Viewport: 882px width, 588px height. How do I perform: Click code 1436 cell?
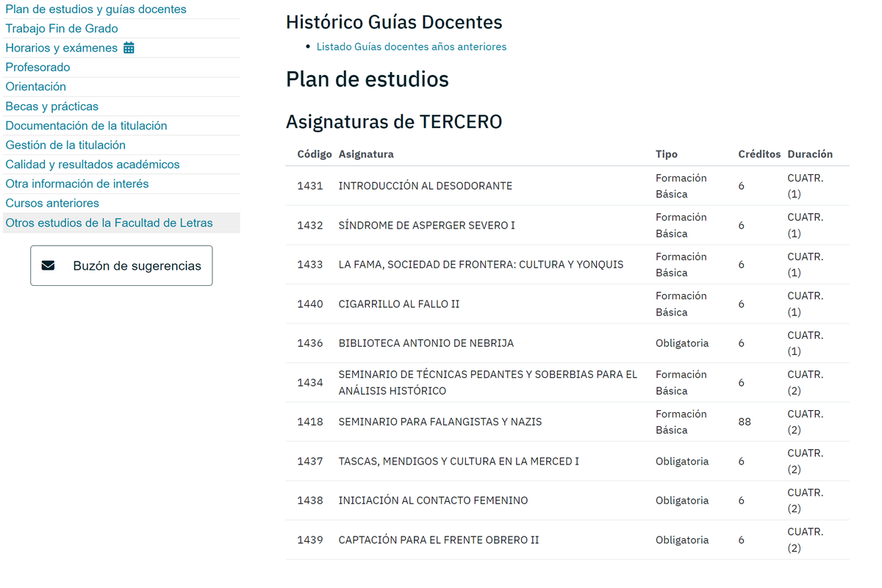(310, 343)
